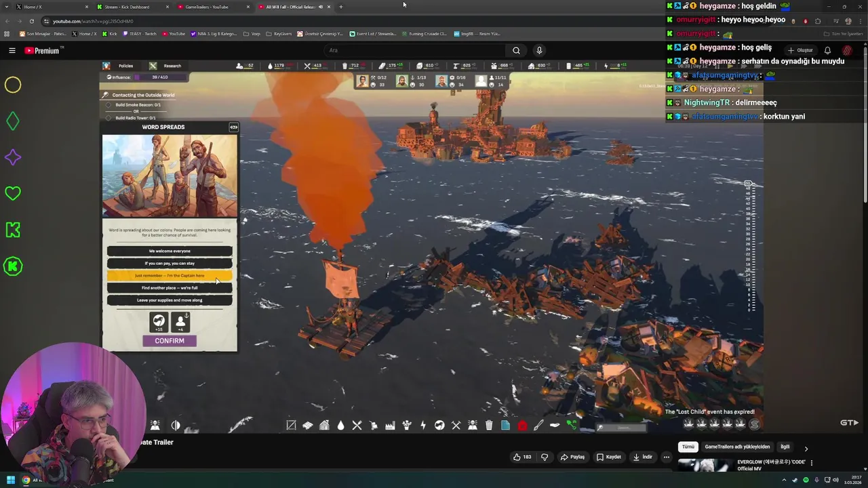Viewport: 868px width, 488px height.
Task: Click the green heart sidebar icon
Action: (x=13, y=194)
